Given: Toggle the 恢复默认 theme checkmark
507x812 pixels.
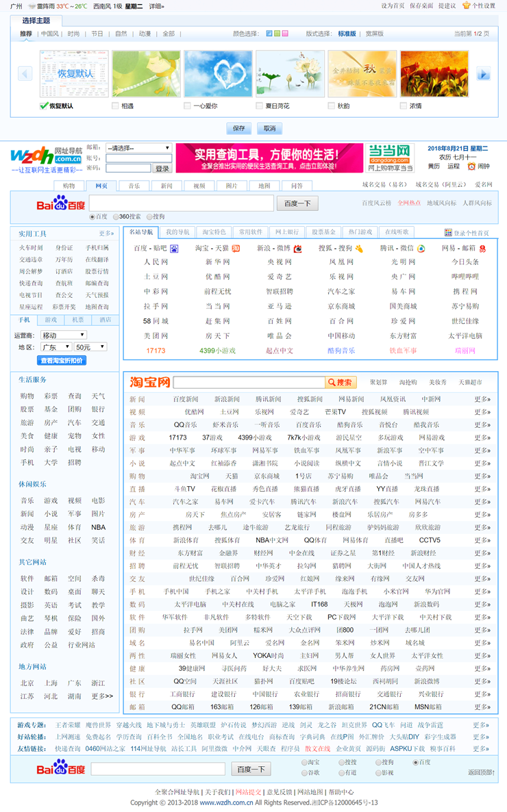Looking at the screenshot, I should (x=44, y=105).
